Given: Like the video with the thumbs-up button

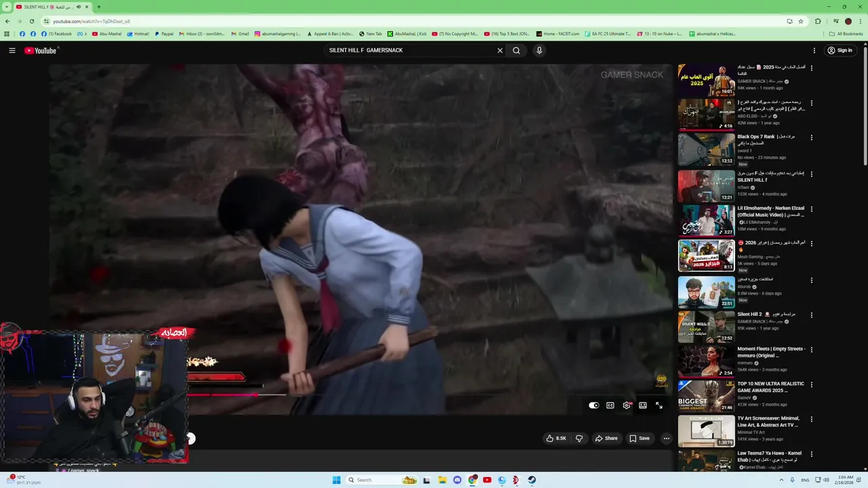Looking at the screenshot, I should pos(556,439).
